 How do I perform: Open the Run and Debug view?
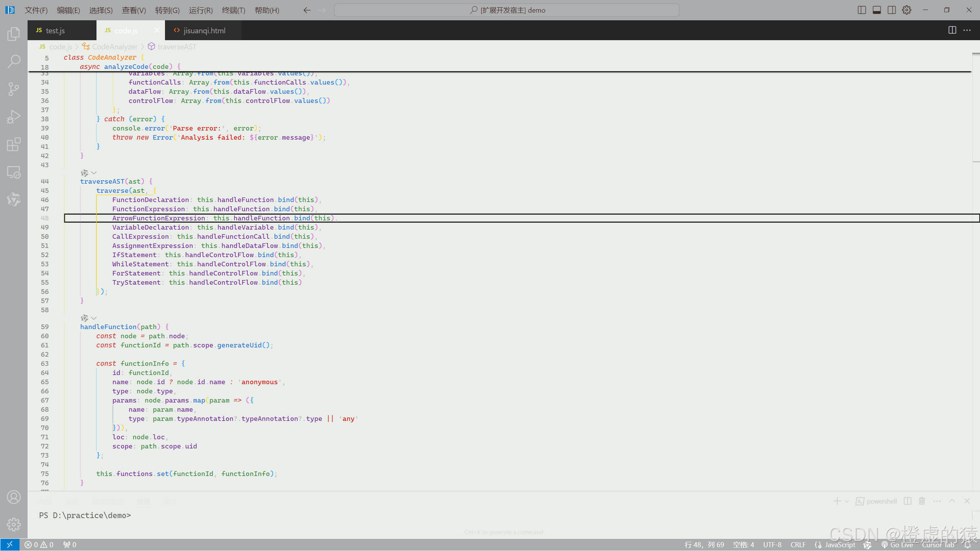(14, 116)
